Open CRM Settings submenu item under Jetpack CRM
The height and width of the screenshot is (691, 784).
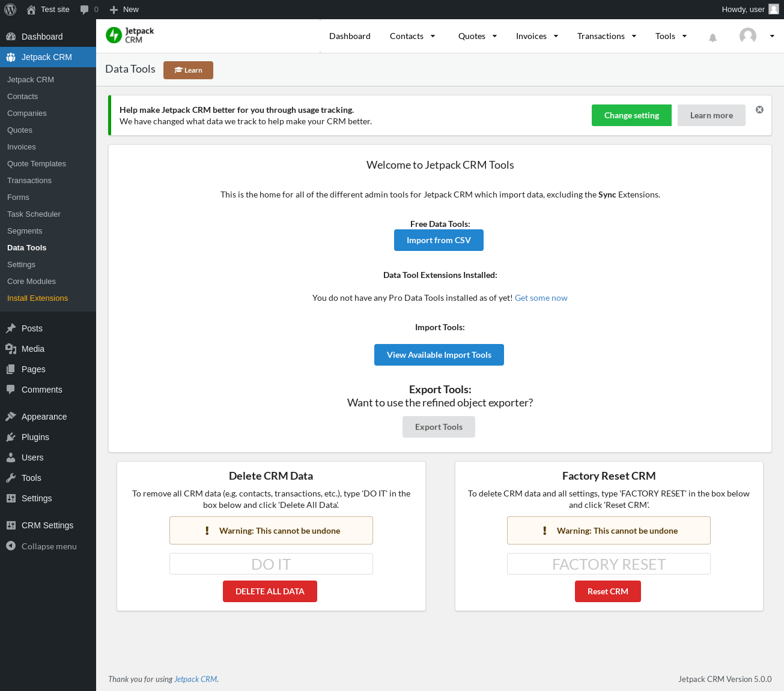(x=48, y=265)
